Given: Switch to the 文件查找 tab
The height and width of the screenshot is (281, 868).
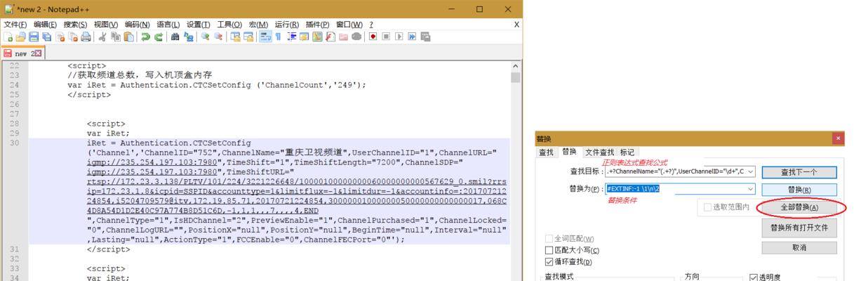Looking at the screenshot, I should pos(599,152).
